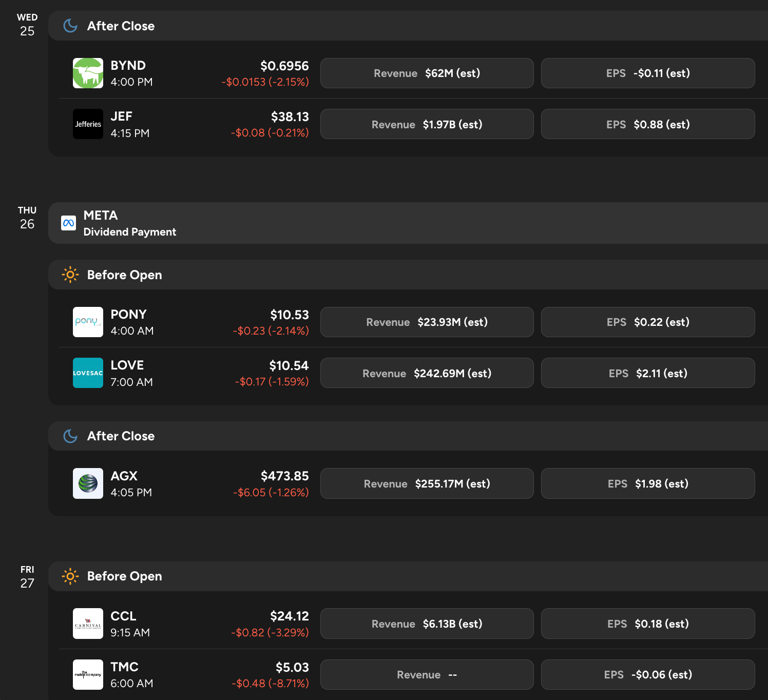Open the TMC metals company logo
This screenshot has height=700, width=768.
[88, 674]
